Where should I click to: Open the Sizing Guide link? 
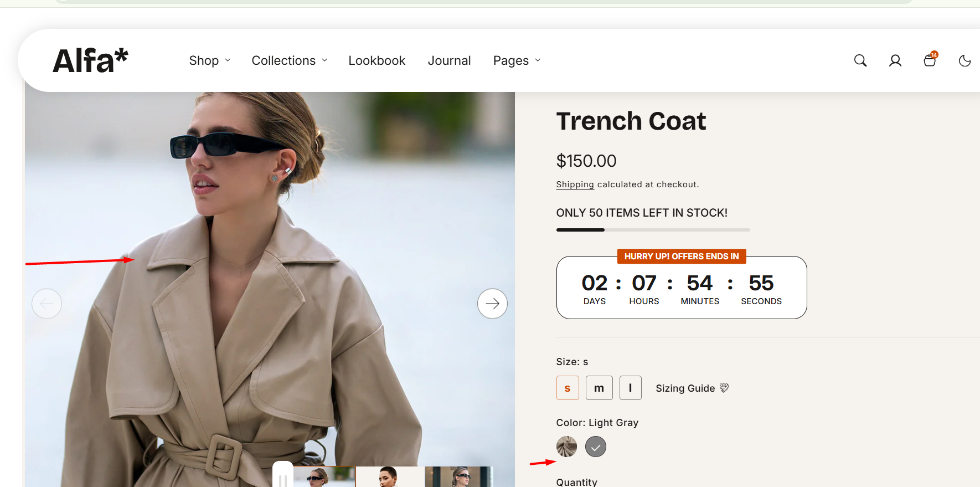tap(685, 388)
